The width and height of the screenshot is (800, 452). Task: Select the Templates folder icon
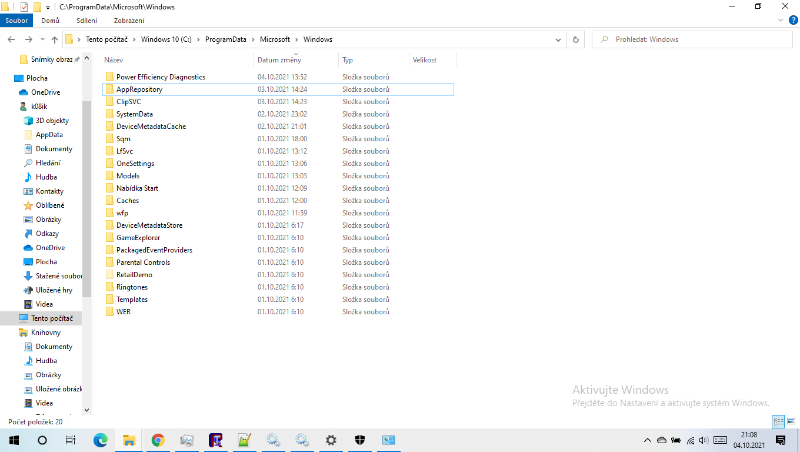(110, 299)
